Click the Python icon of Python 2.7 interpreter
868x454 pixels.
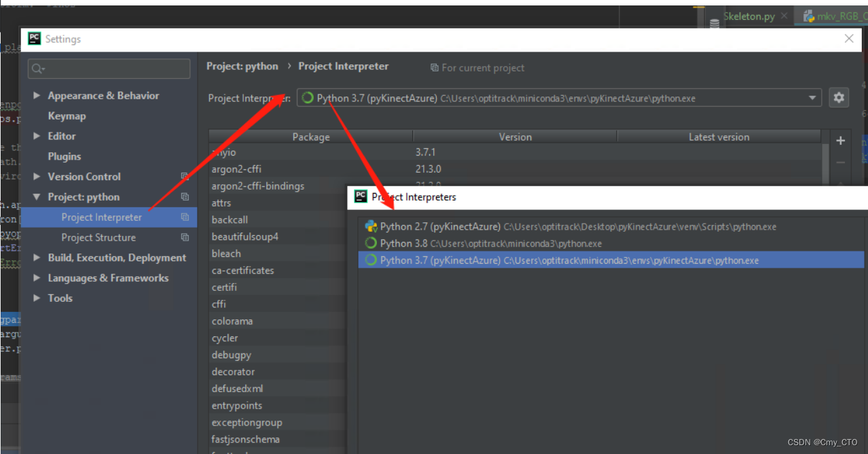point(371,226)
